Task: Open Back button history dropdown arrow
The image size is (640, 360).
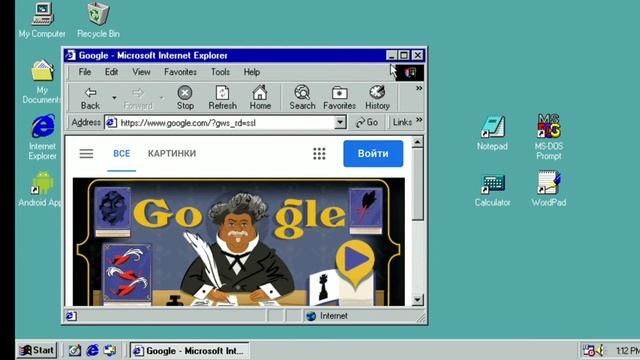Action: click(x=114, y=98)
